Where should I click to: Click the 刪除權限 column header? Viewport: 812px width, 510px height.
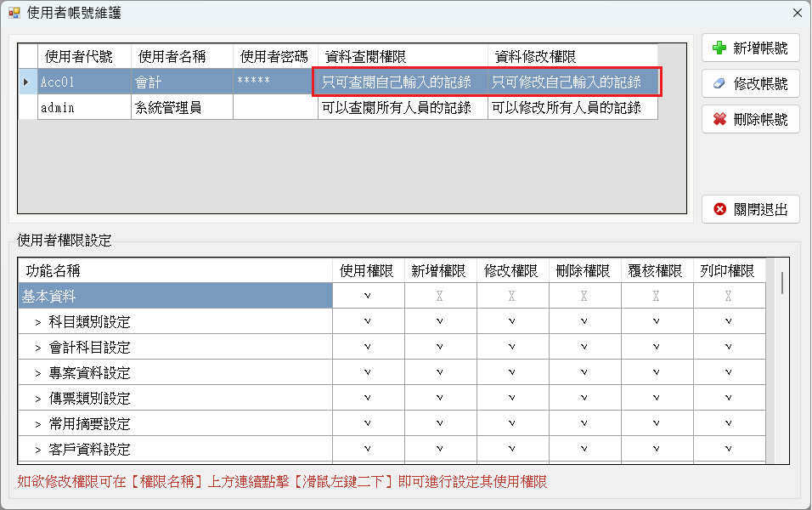pos(584,270)
